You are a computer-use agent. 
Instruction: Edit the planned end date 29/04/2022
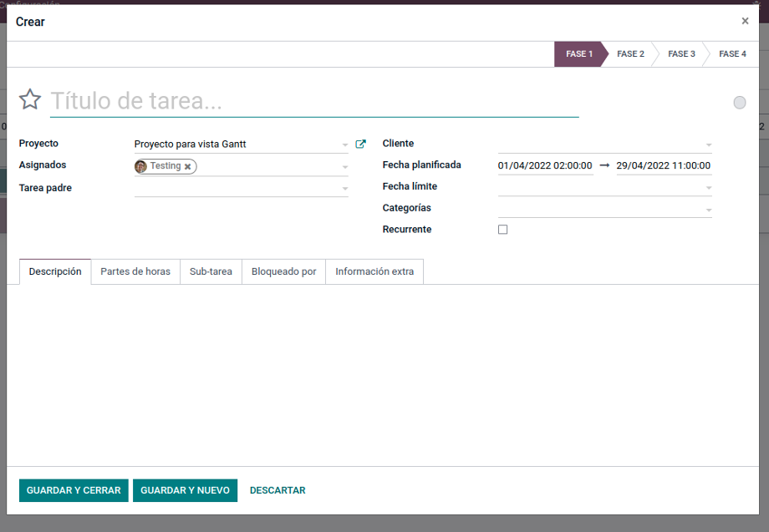point(664,165)
